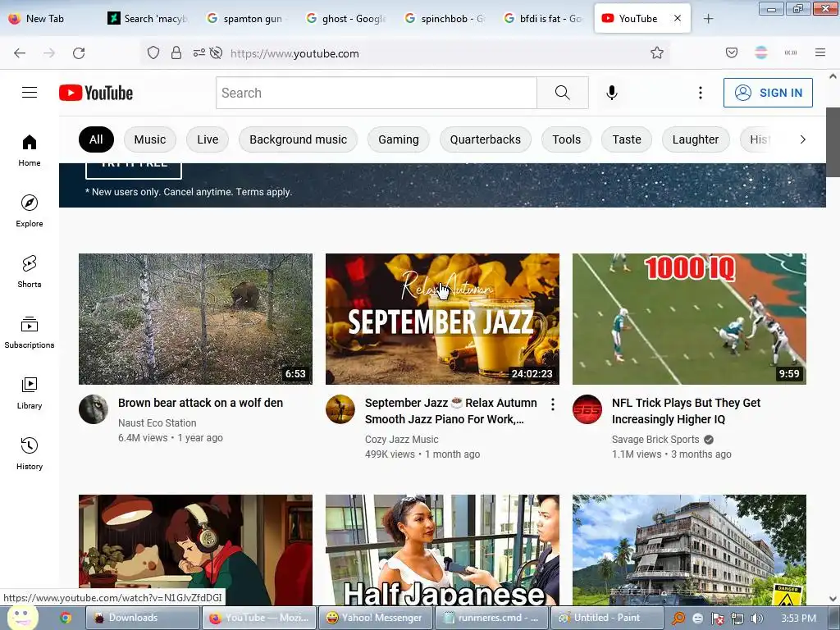Click the site padlock icon

click(176, 53)
